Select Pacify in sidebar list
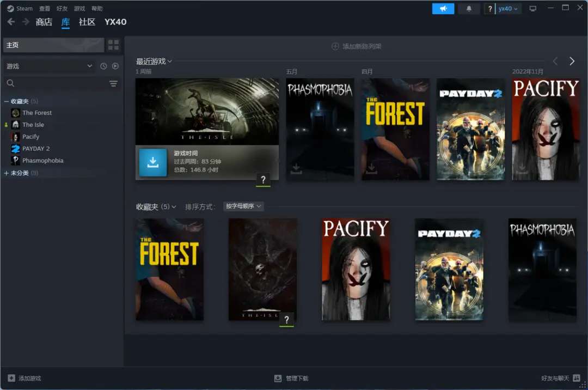The width and height of the screenshot is (588, 390). click(30, 137)
